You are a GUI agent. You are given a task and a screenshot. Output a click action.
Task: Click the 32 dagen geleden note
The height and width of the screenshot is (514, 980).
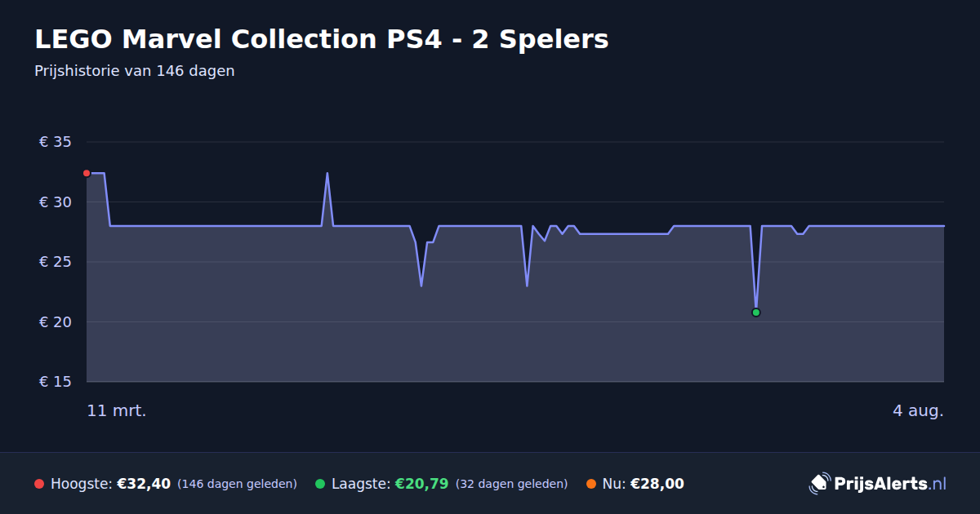pos(511,484)
